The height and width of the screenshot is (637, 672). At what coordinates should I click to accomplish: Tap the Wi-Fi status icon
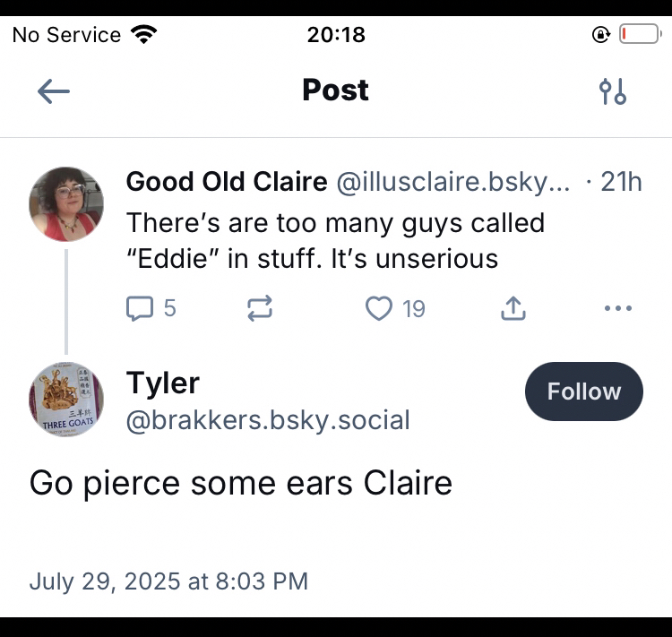click(x=143, y=35)
